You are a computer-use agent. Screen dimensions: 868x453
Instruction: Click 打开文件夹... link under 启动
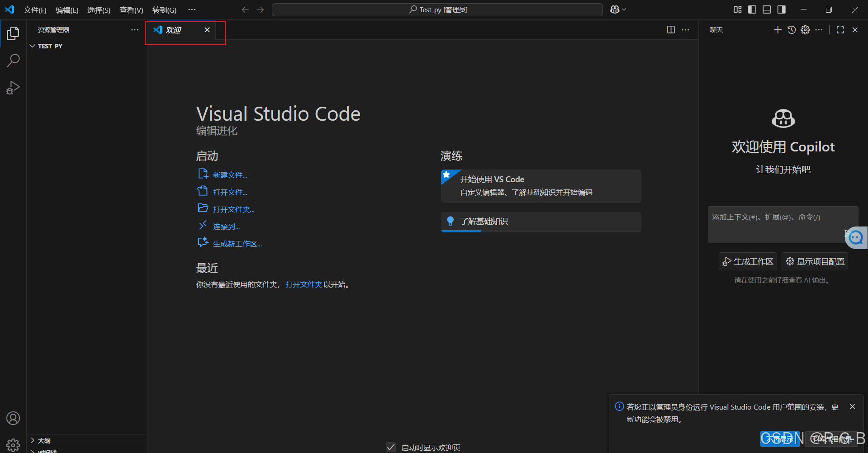coord(234,209)
